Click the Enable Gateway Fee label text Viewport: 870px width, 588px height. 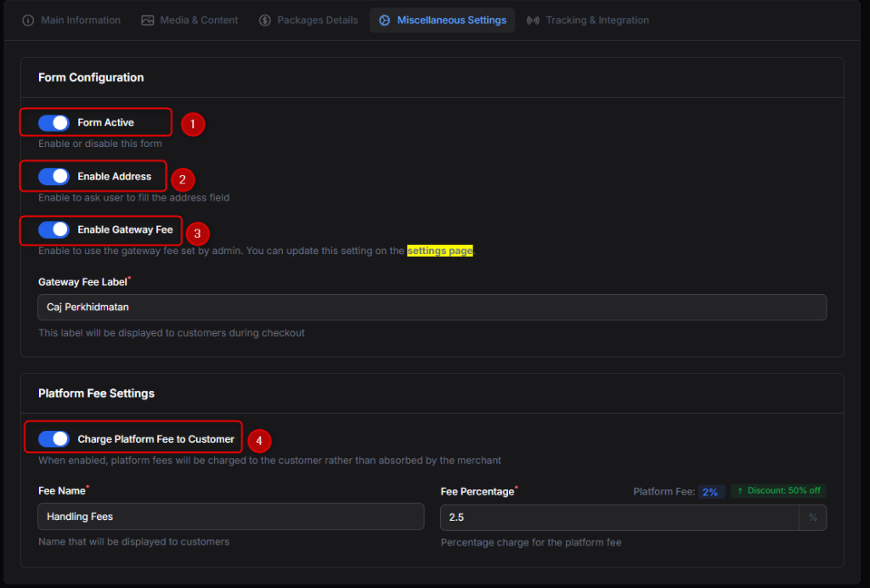[126, 229]
